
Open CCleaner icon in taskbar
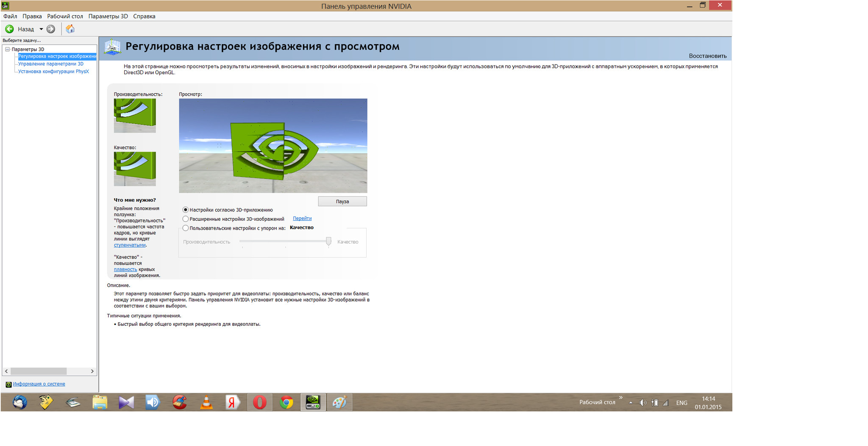tap(180, 402)
